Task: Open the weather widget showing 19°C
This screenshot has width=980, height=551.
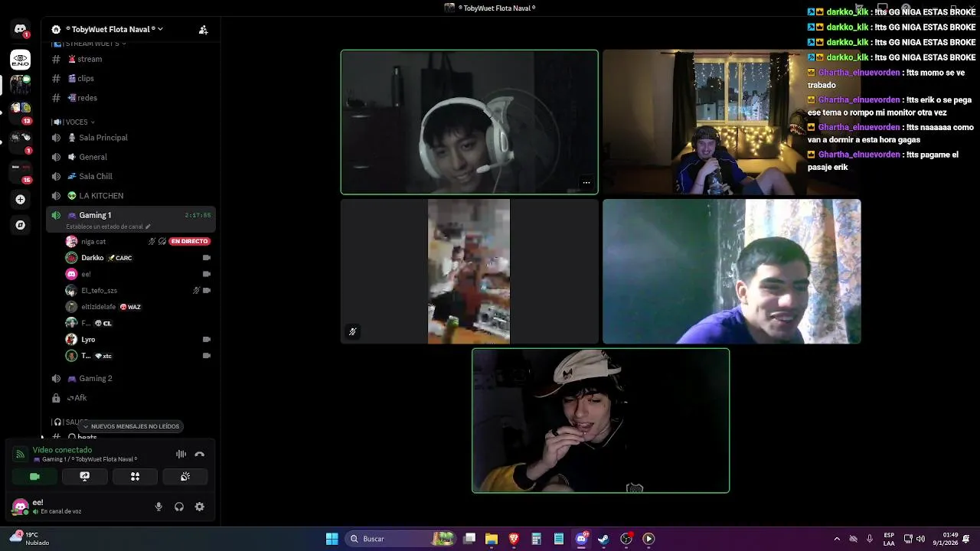Action: coord(29,539)
